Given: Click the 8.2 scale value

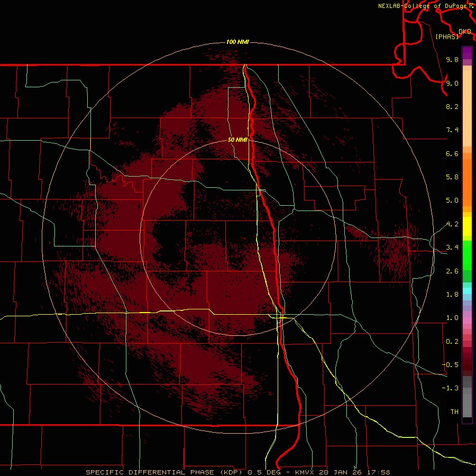Looking at the screenshot, I should [452, 106].
